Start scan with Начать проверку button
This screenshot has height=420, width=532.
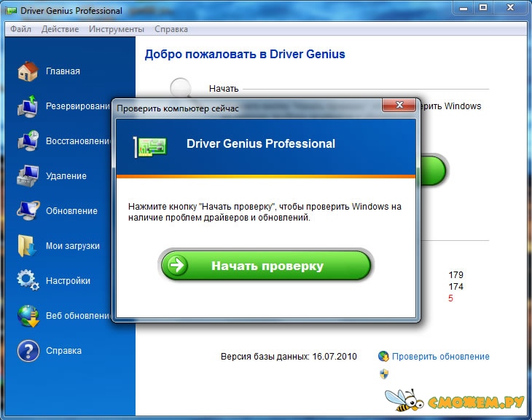[265, 266]
